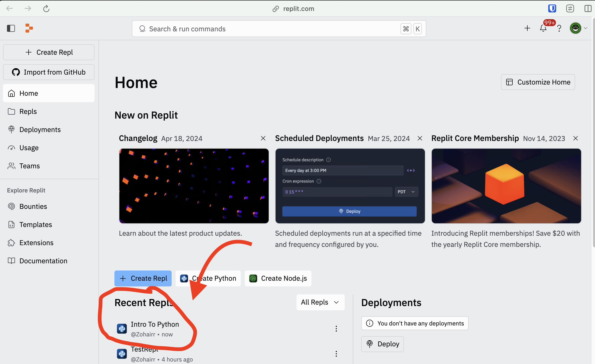Open the browser tab settings icon
The width and height of the screenshot is (595, 364).
click(x=570, y=8)
